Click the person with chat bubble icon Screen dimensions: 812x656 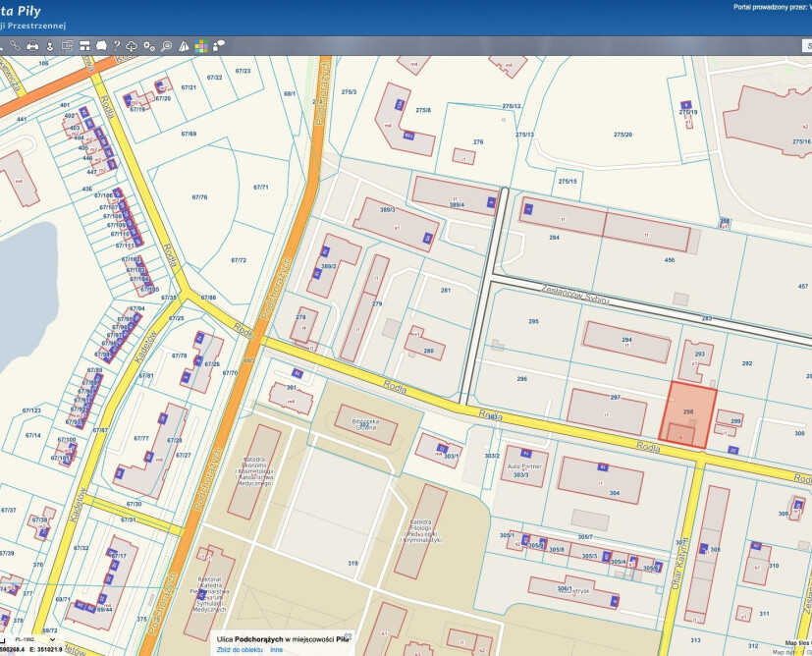[x=218, y=45]
